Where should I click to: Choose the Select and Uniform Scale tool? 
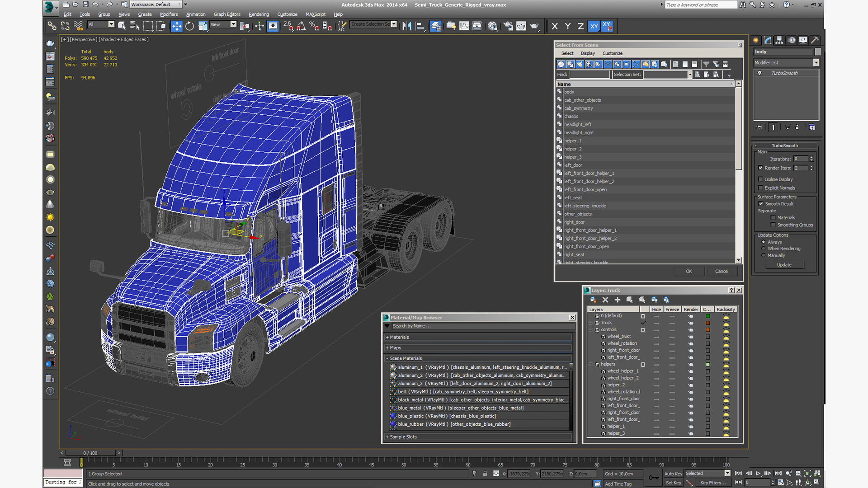coord(203,26)
